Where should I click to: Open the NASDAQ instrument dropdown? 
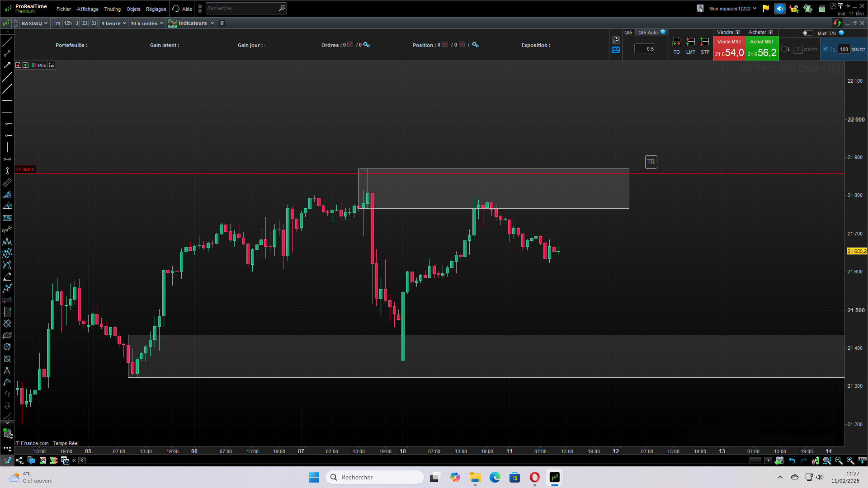pyautogui.click(x=34, y=23)
